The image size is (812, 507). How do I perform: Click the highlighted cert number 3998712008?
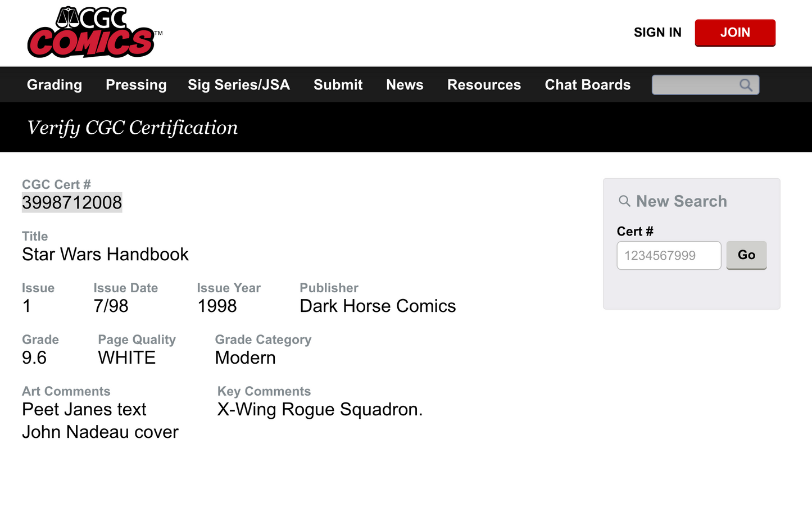[72, 203]
